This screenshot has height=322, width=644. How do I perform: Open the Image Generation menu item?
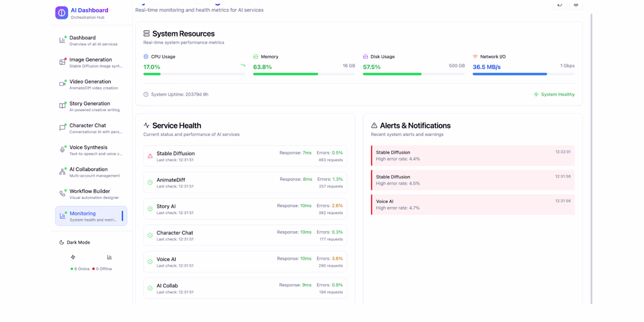pos(91,62)
